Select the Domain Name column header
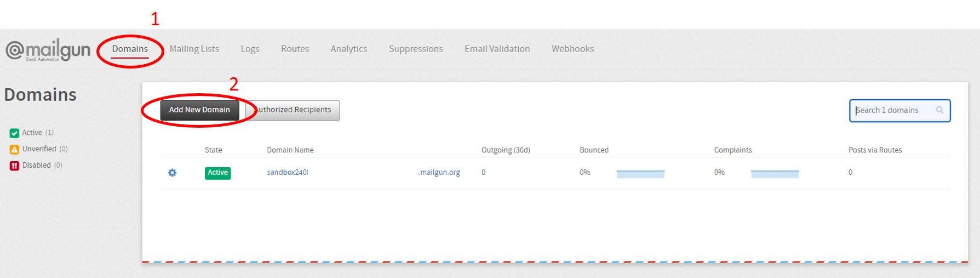The width and height of the screenshot is (980, 278). pos(290,150)
